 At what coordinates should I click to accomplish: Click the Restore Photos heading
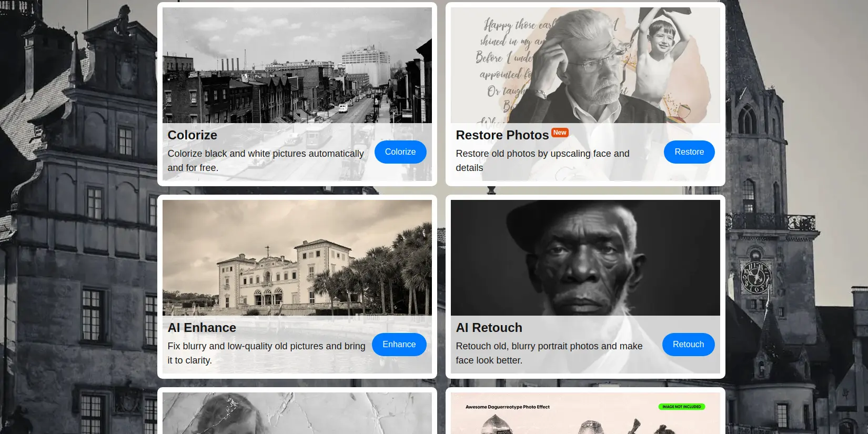pos(502,135)
